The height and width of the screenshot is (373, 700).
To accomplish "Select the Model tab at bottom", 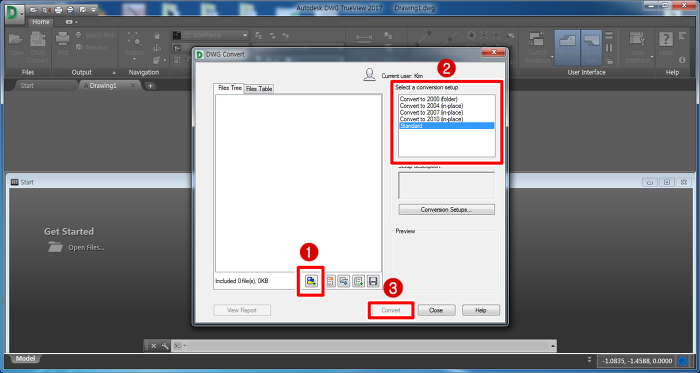I will point(25,359).
